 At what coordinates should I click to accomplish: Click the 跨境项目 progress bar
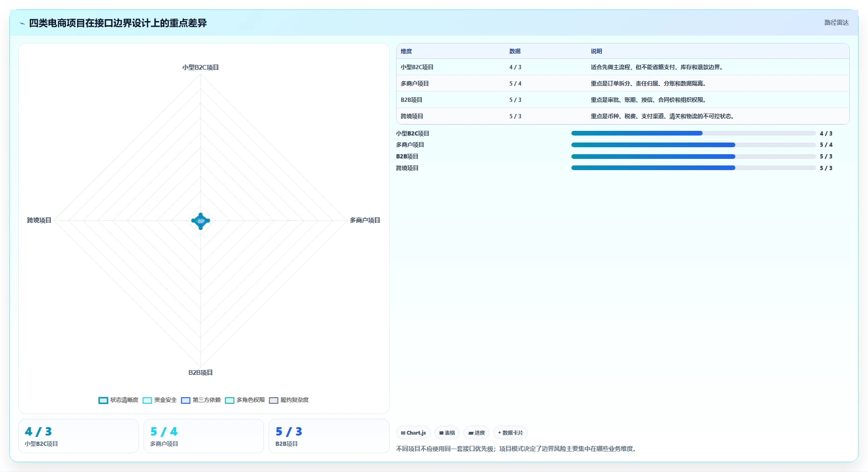[x=693, y=168]
